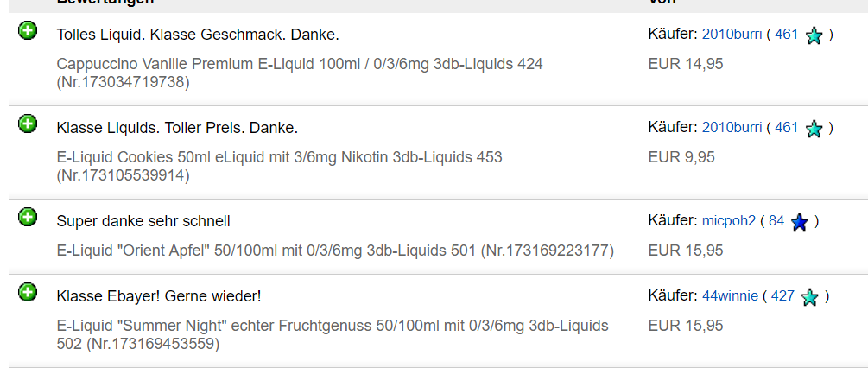
Task: Click positive feedback icon for Cappuccino Vanille review
Action: (x=28, y=30)
